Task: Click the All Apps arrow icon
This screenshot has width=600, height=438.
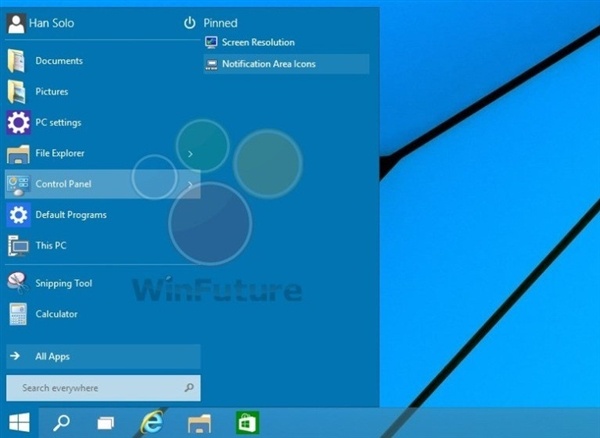Action: coord(15,356)
